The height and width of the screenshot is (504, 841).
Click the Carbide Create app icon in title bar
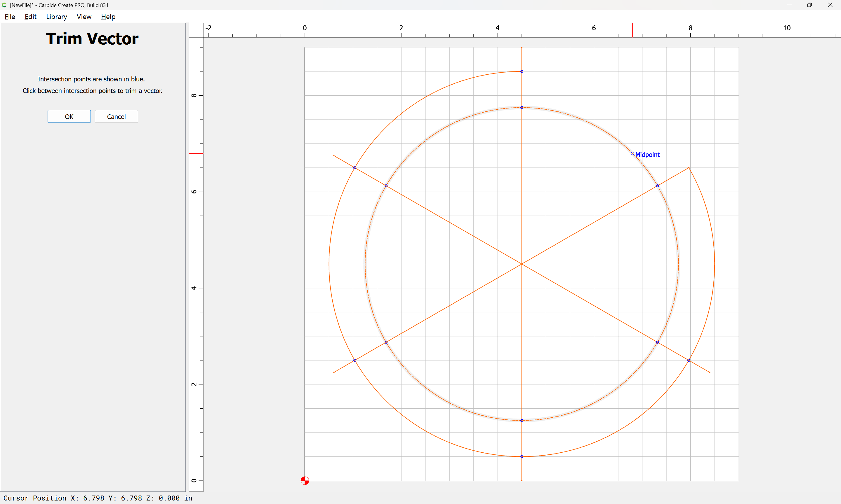point(4,5)
